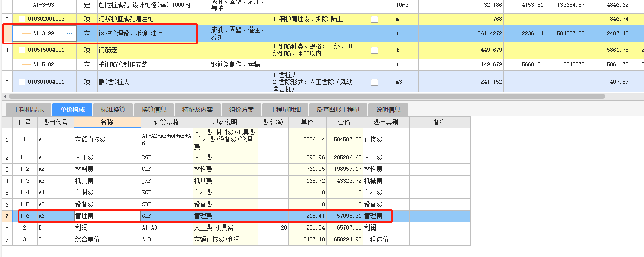Click the 桩钢筋笼制作安装 name cell
This screenshot has height=257, width=644.
tap(153, 65)
